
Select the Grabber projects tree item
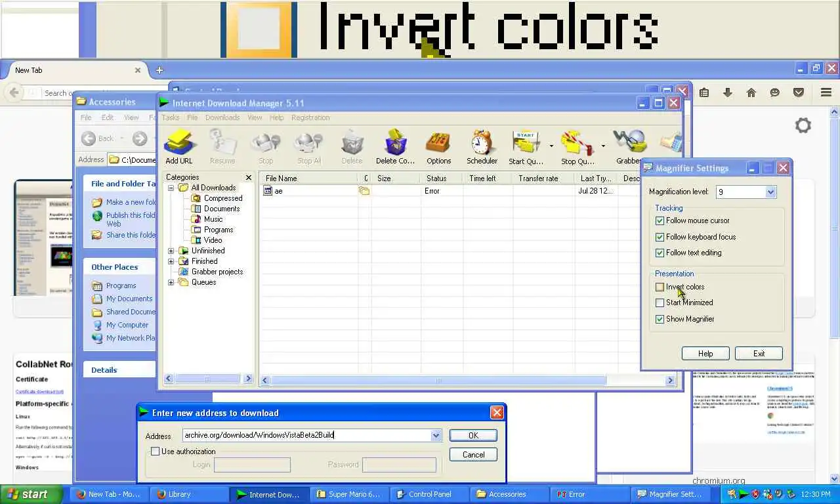217,272
